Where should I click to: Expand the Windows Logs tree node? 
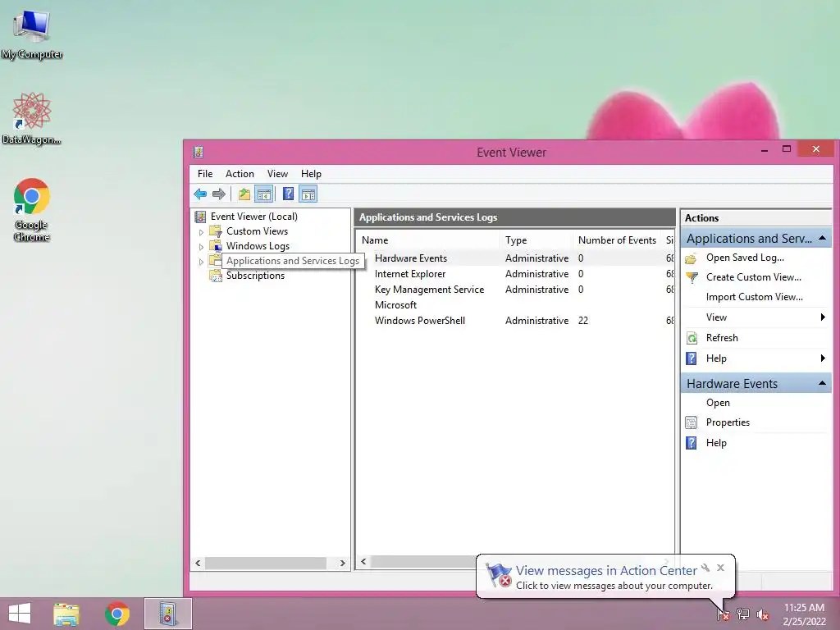click(x=202, y=247)
